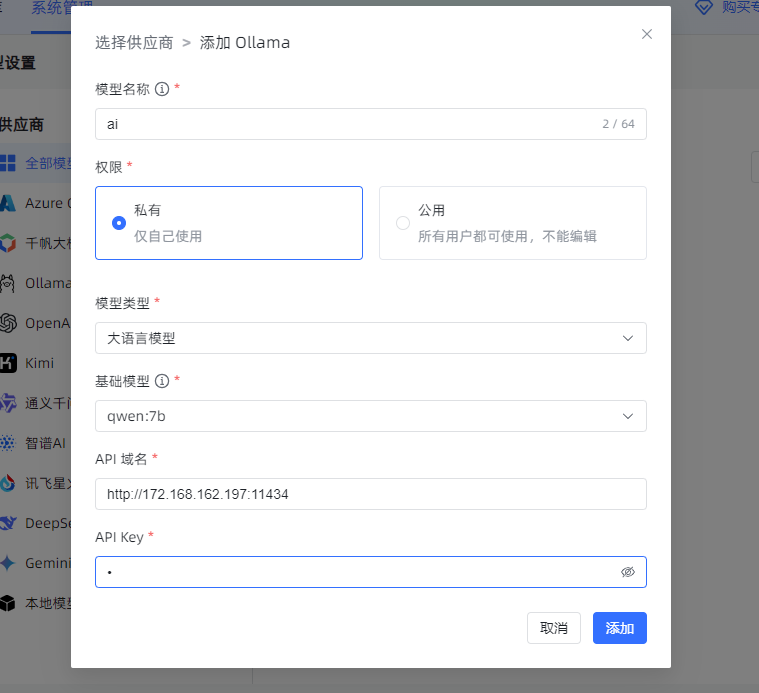759x693 pixels.
Task: Click the Kimi provider icon
Action: (x=8, y=363)
